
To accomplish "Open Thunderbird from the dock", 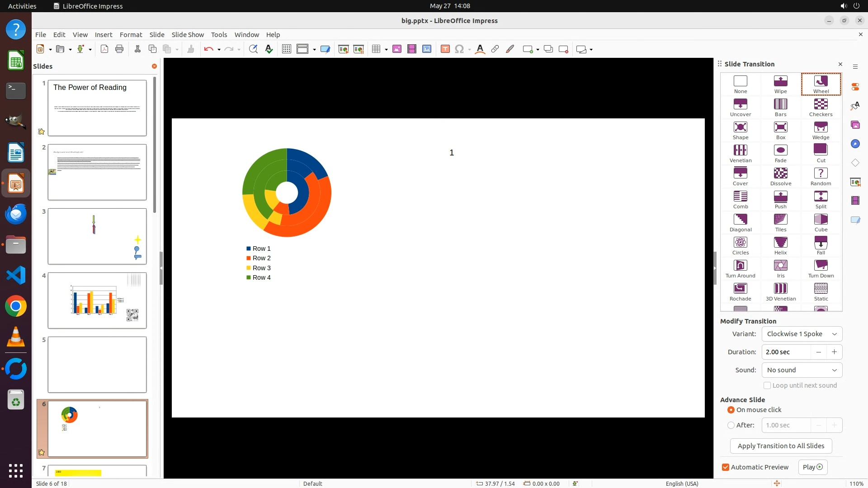I will [x=16, y=214].
